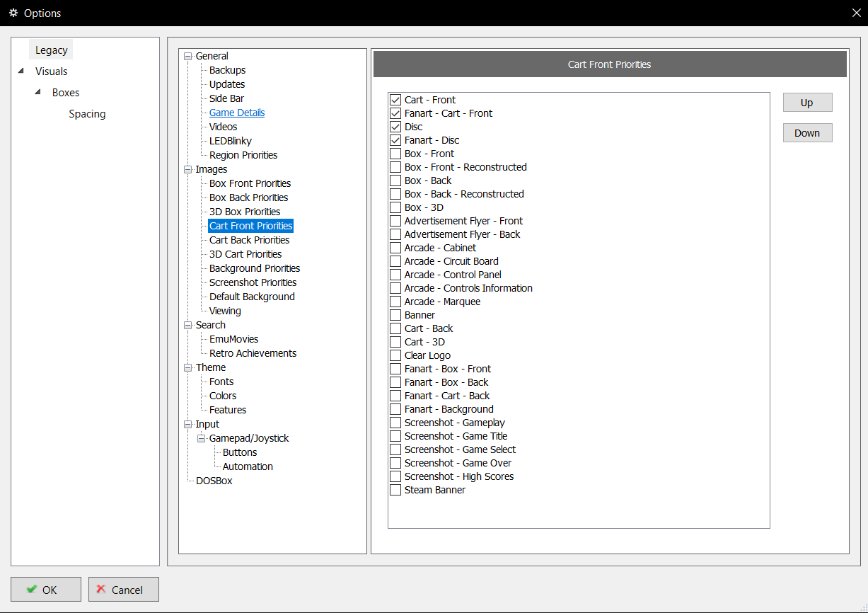The width and height of the screenshot is (868, 613).
Task: Collapse the Images tree section
Action: [187, 169]
